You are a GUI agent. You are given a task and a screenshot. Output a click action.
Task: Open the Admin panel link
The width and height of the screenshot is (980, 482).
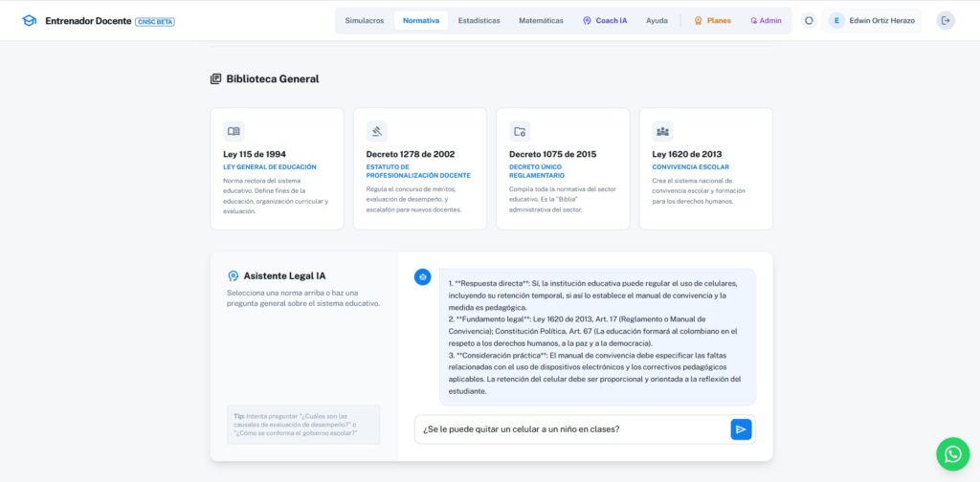(766, 20)
